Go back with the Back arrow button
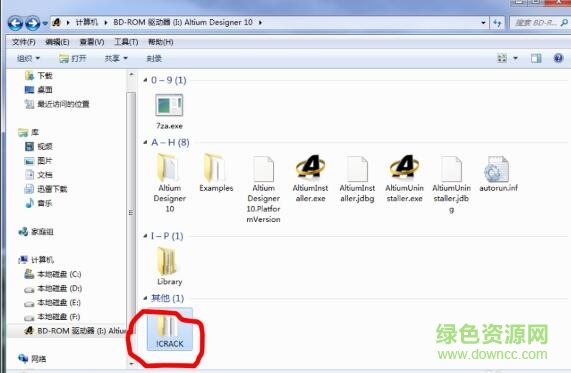The width and height of the screenshot is (571, 373). click(x=15, y=23)
